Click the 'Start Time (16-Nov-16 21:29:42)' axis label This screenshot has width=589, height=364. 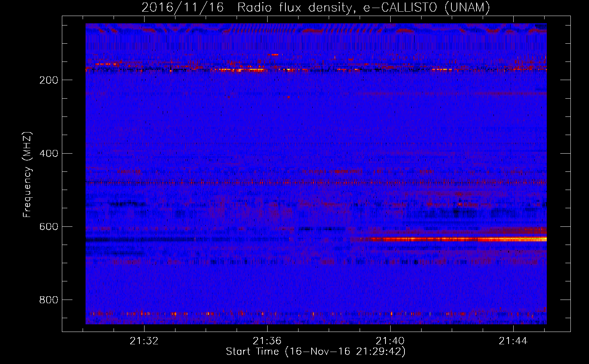click(316, 352)
